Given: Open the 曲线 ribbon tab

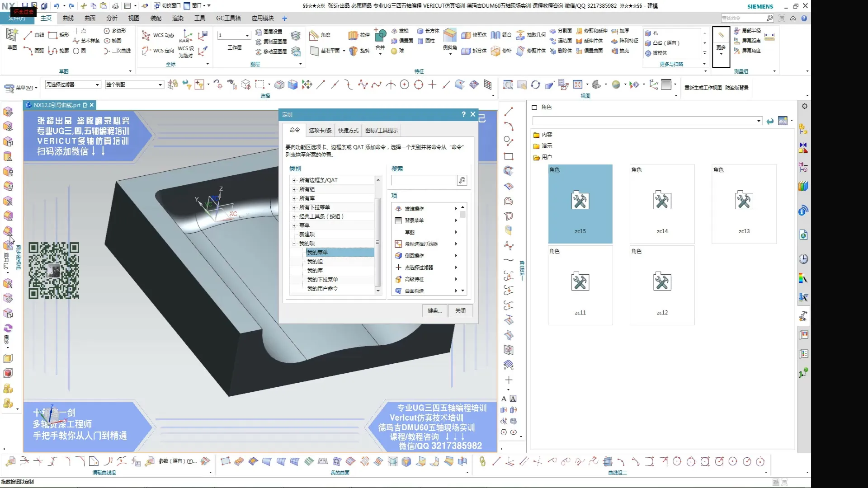Looking at the screenshot, I should (68, 18).
